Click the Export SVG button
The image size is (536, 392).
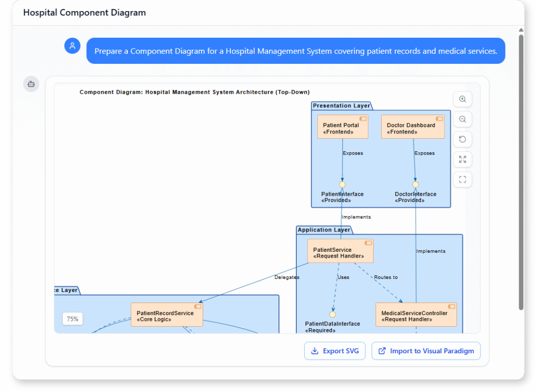click(334, 351)
